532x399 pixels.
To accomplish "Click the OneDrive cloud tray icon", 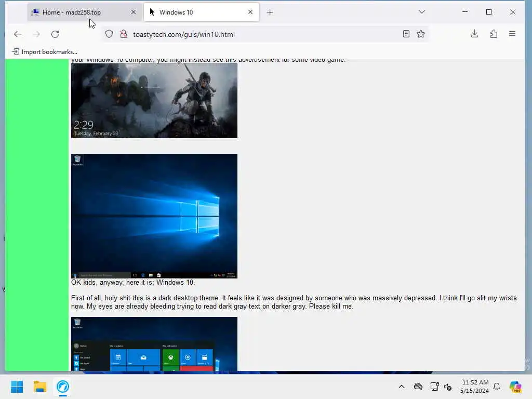I will [418, 387].
